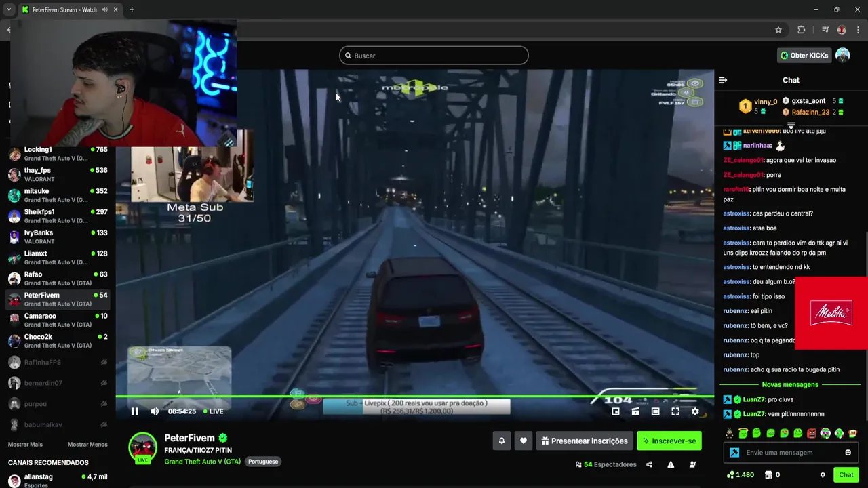Open video player settings gear
This screenshot has height=488, width=868.
coord(695,411)
